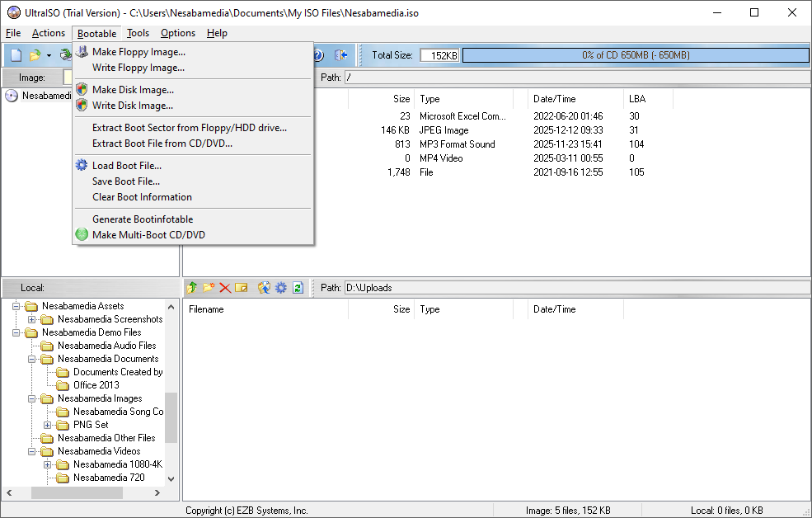Open the dropdown arrow beside Open icon
Viewport: 812px width, 518px height.
click(x=49, y=55)
